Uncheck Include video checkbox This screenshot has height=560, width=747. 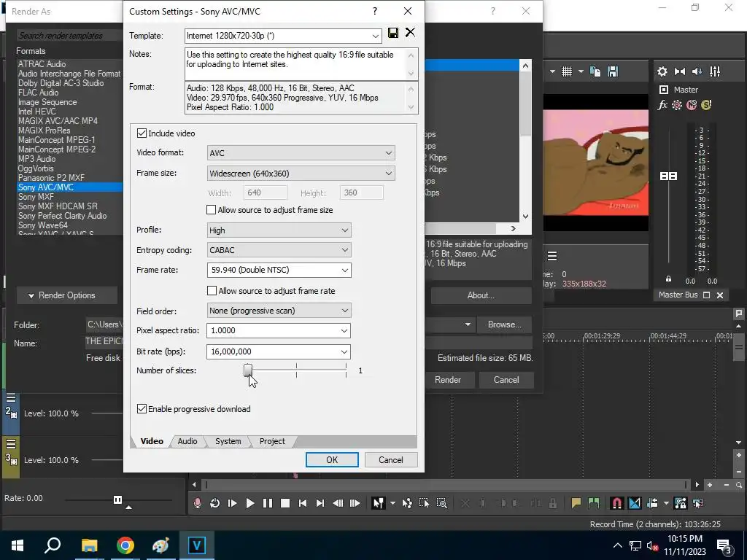[142, 133]
